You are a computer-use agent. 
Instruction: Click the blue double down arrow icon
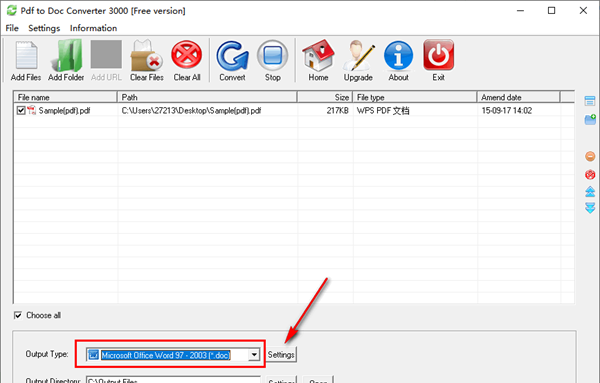(590, 208)
